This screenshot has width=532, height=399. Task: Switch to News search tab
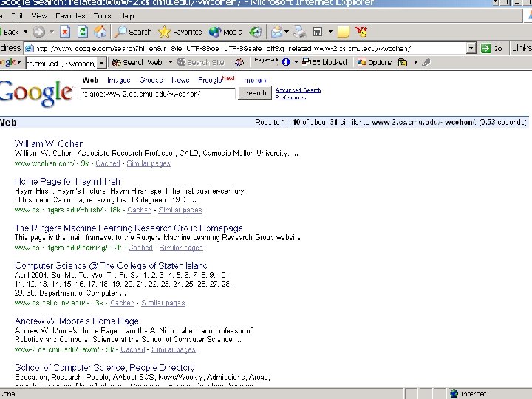[180, 81]
